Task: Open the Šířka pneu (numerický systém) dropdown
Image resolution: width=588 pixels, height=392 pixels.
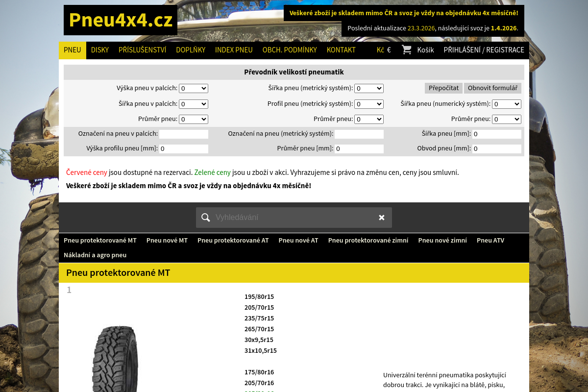Action: pos(506,104)
